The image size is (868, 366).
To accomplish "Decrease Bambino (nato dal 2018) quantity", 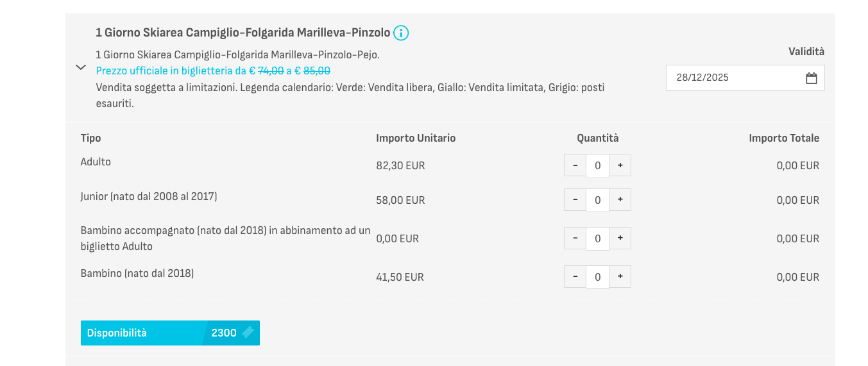I will (575, 277).
